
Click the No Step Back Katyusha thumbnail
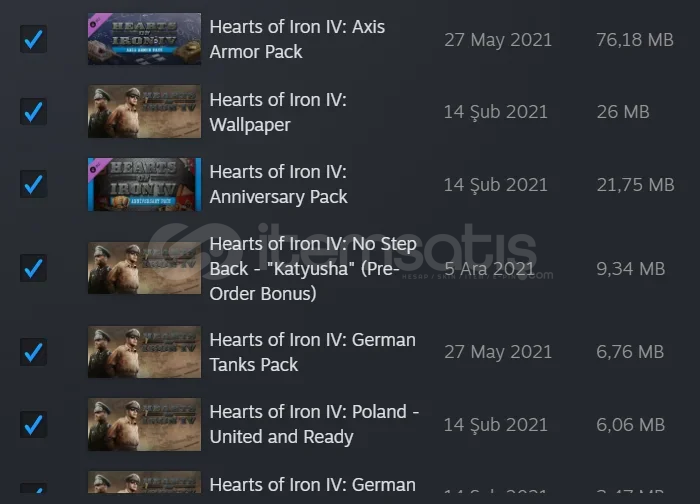pos(144,268)
